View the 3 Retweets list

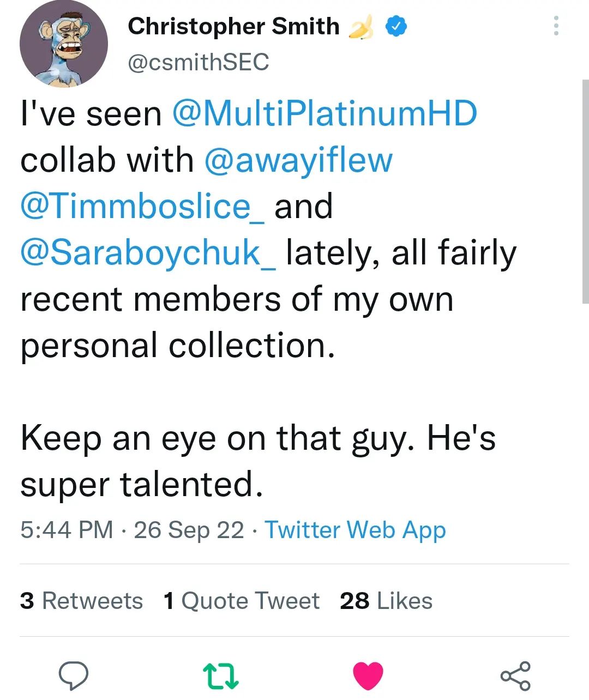(81, 601)
